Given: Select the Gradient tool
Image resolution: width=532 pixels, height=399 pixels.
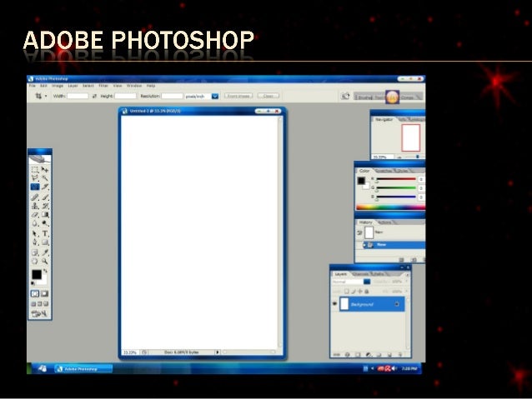Looking at the screenshot, I should coord(45,215).
